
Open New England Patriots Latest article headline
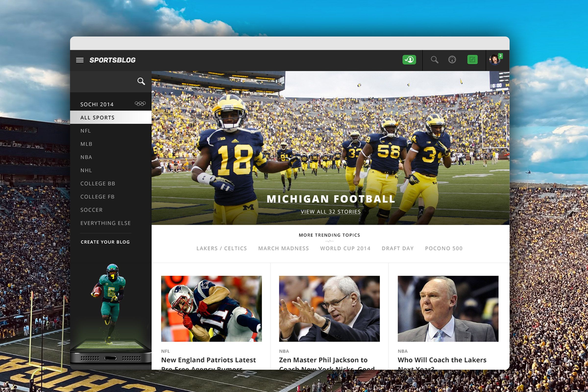click(208, 363)
